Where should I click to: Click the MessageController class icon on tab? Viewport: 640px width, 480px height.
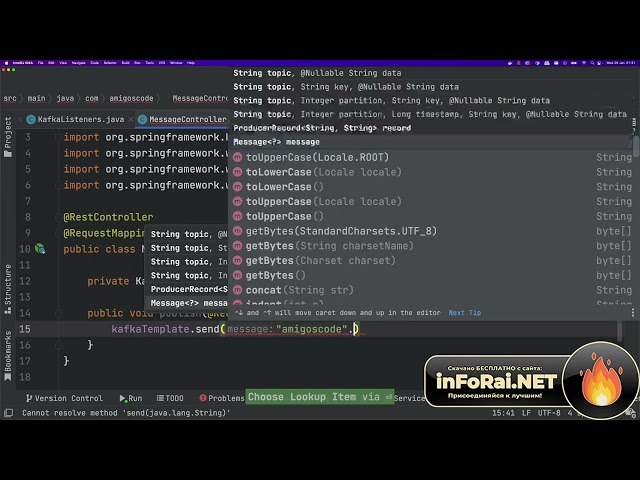point(142,119)
